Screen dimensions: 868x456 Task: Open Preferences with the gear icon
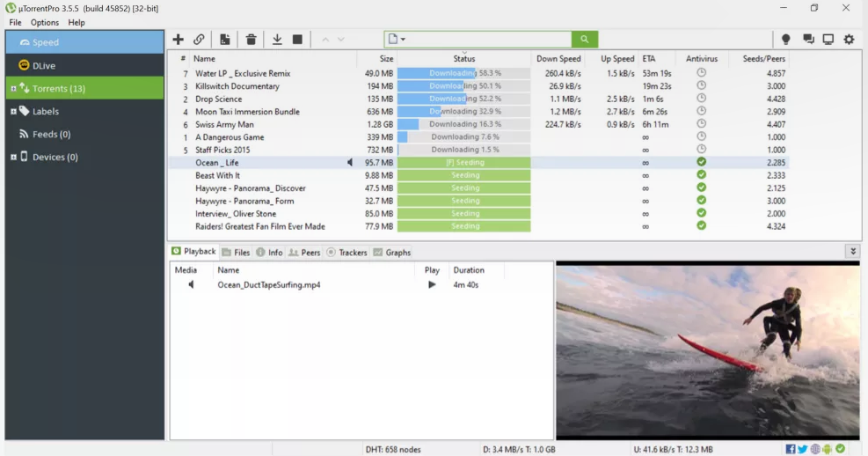pyautogui.click(x=849, y=40)
